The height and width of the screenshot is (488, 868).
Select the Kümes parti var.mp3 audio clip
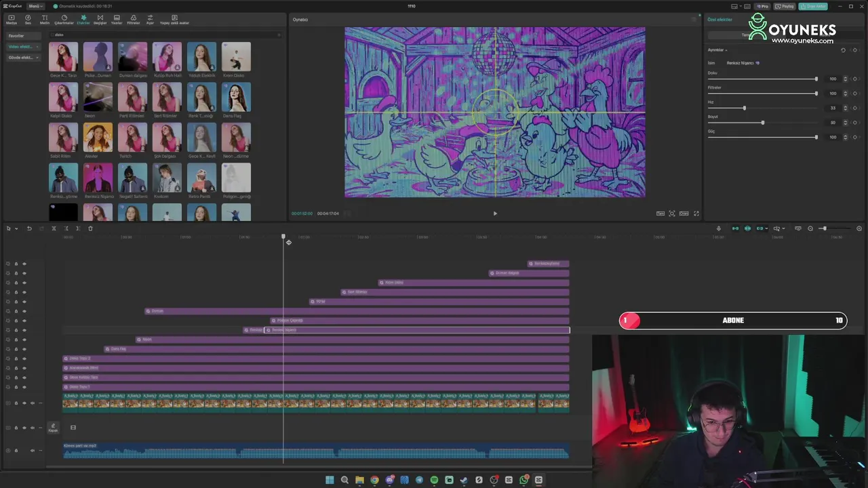point(316,450)
